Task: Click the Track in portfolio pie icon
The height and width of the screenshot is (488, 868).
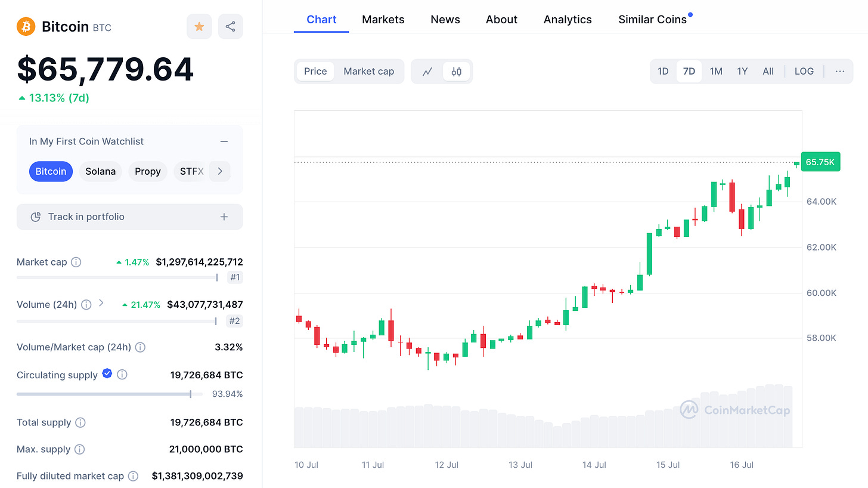Action: 35,217
